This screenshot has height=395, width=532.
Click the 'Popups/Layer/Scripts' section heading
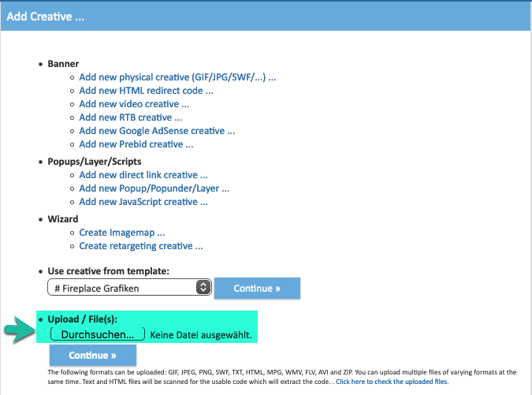point(95,162)
